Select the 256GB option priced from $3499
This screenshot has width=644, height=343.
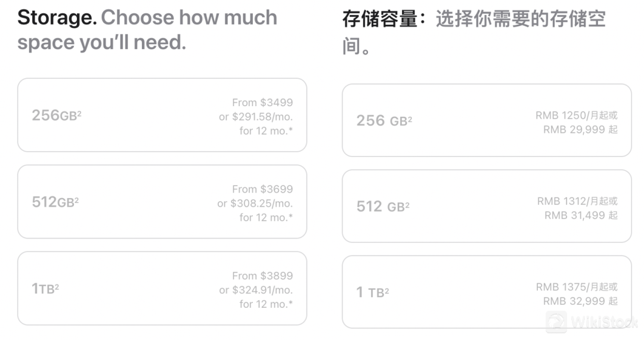point(162,115)
